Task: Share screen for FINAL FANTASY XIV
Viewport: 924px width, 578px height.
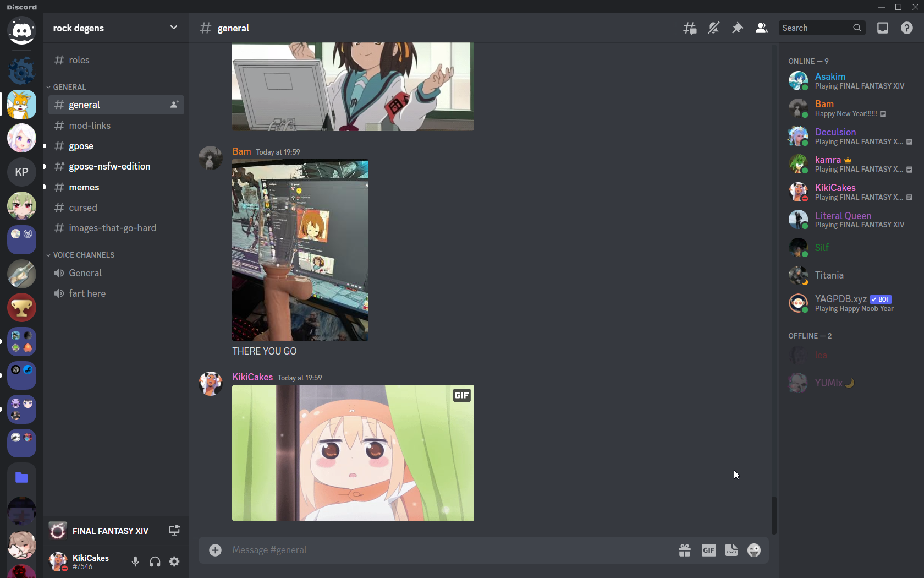Action: tap(174, 531)
